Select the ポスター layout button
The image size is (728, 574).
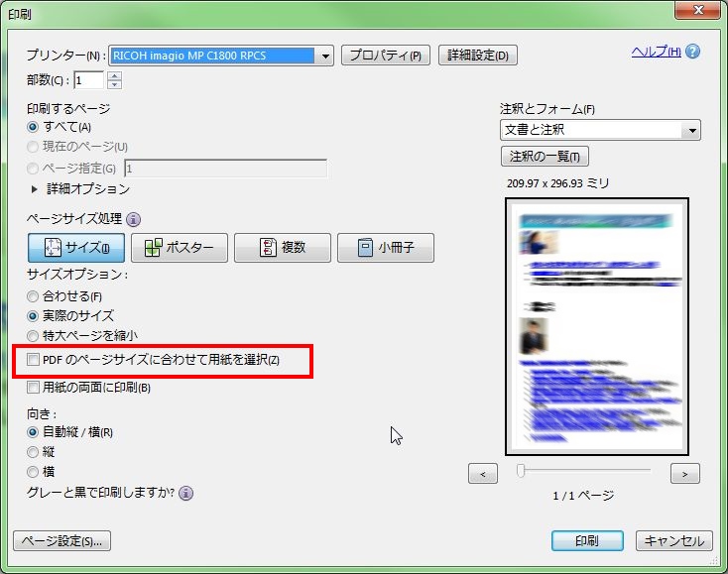tap(180, 248)
